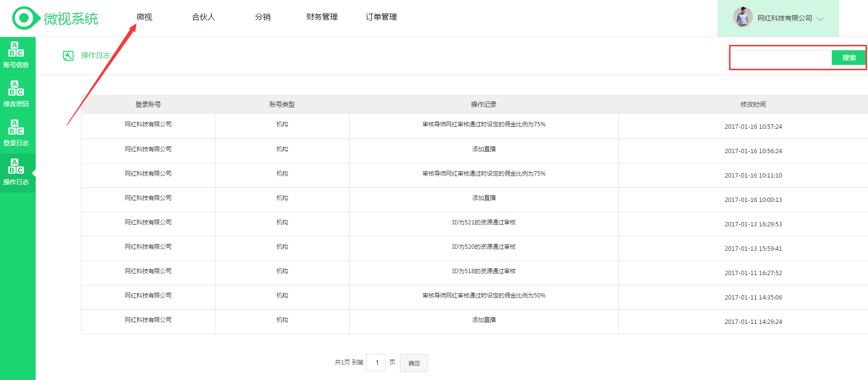Viewport: 868px width, 380px height.
Task: Click the 修改时间 column header
Action: coord(753,104)
